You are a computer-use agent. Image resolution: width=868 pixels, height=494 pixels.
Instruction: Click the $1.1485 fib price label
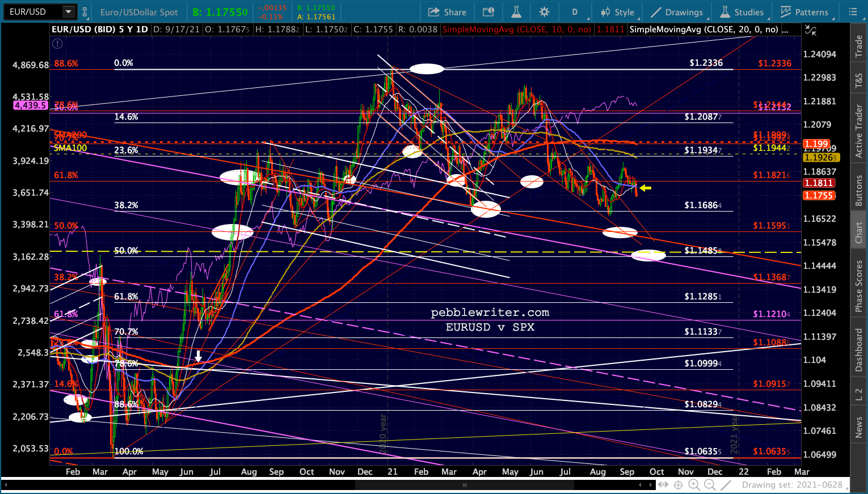703,250
